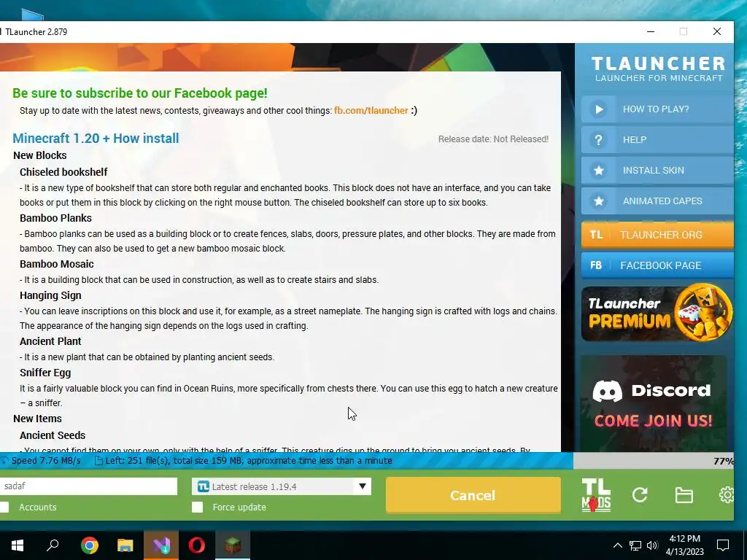Open the TLAUNCHER.ORG sidebar button

pos(657,234)
